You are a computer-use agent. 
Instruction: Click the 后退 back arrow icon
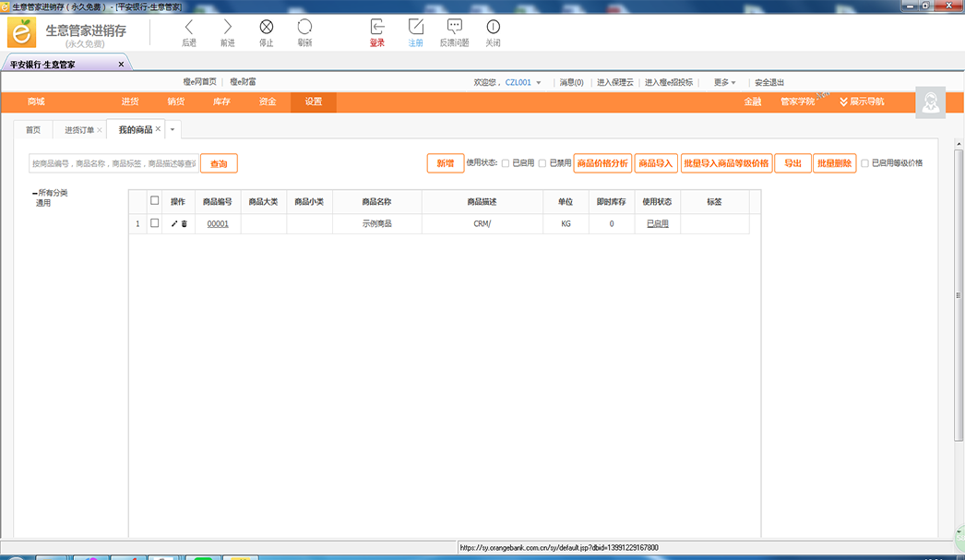(x=189, y=28)
